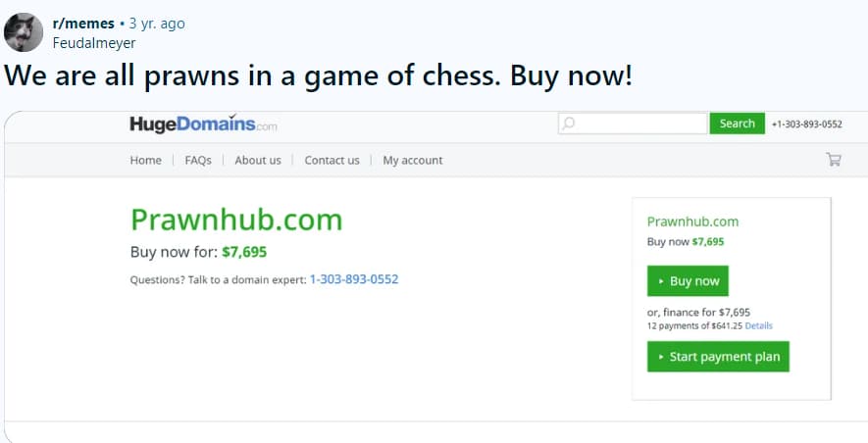Click the domain expert phone number link
Screen dimensions: 868x443
[x=353, y=279]
